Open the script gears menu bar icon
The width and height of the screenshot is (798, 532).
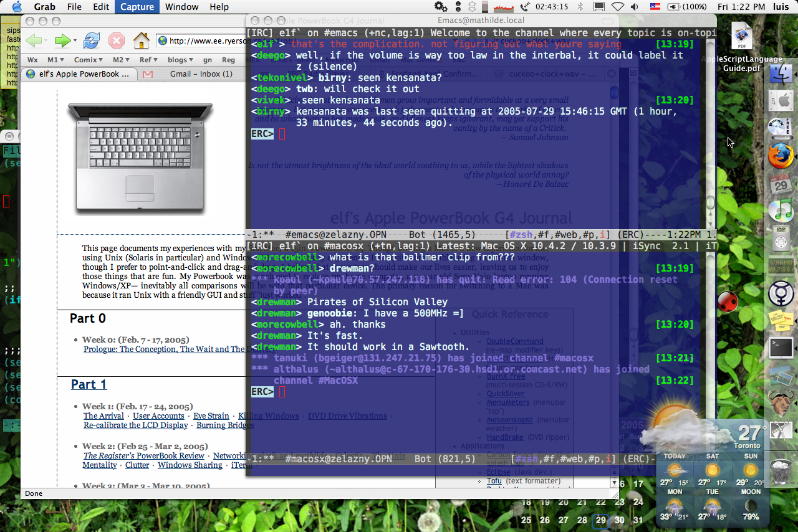point(441,7)
